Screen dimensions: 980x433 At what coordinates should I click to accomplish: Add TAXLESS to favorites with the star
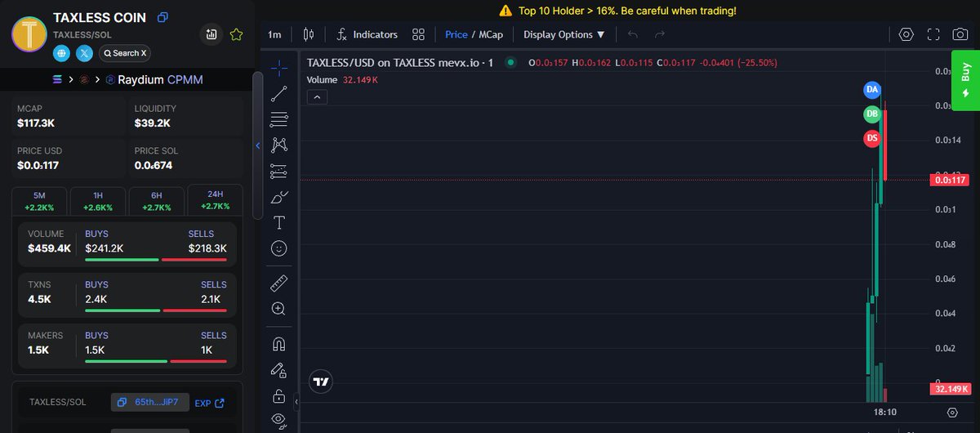236,34
